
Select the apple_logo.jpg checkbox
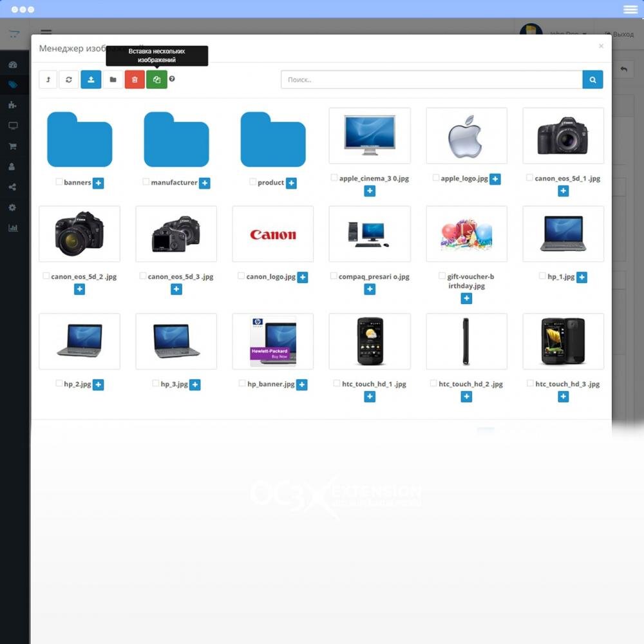coord(436,178)
